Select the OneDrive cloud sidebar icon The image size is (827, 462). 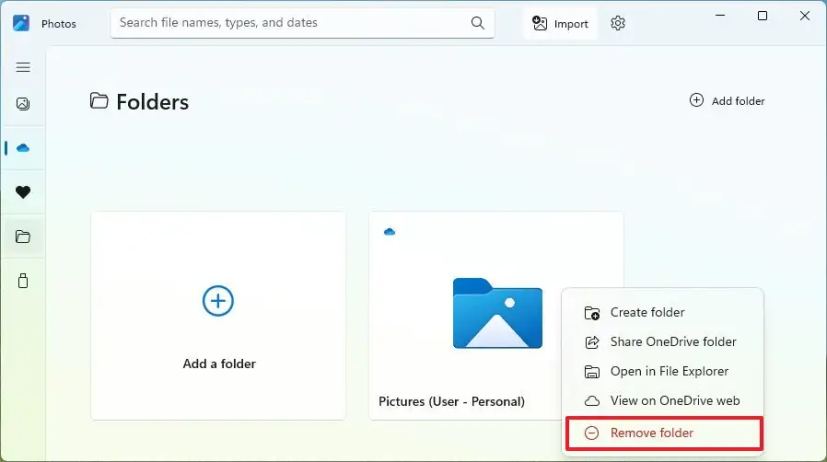pyautogui.click(x=23, y=148)
